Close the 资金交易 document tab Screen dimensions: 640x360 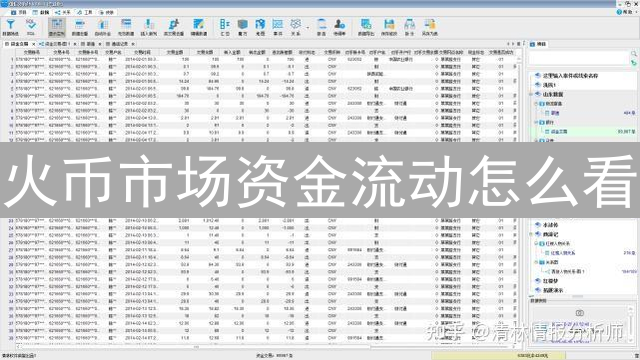click(x=33, y=44)
